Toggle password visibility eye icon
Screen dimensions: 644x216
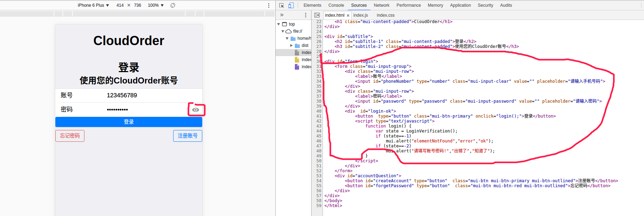tap(196, 110)
